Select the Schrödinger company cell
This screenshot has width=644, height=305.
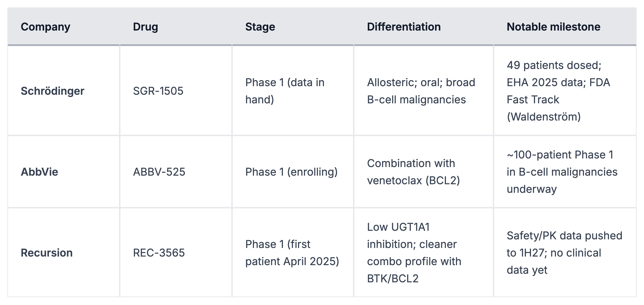click(x=52, y=91)
